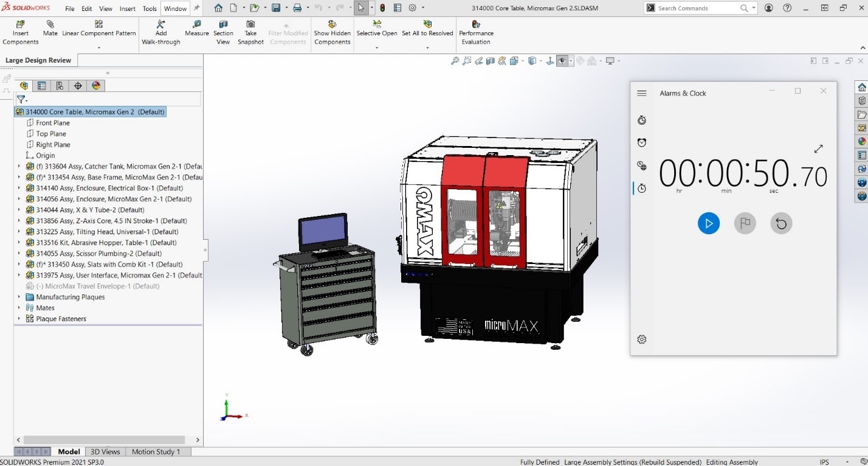
Task: Activate the Measure tool
Action: [197, 29]
